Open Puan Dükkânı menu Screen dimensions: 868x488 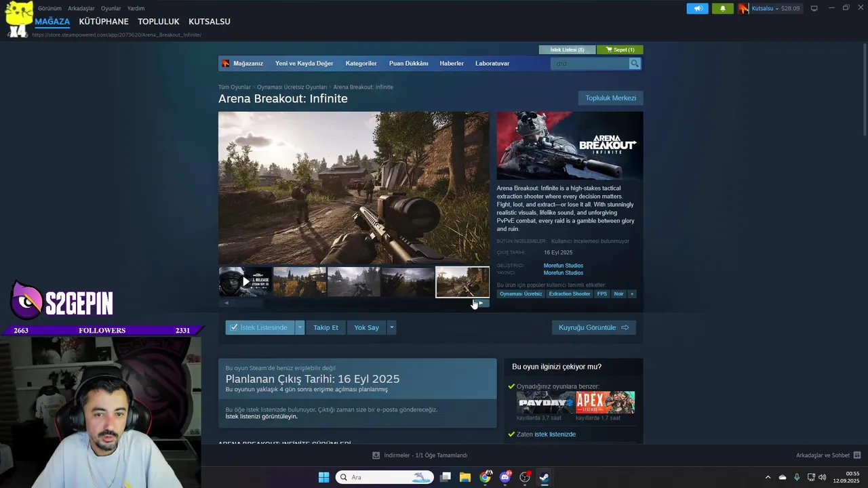pyautogui.click(x=408, y=63)
